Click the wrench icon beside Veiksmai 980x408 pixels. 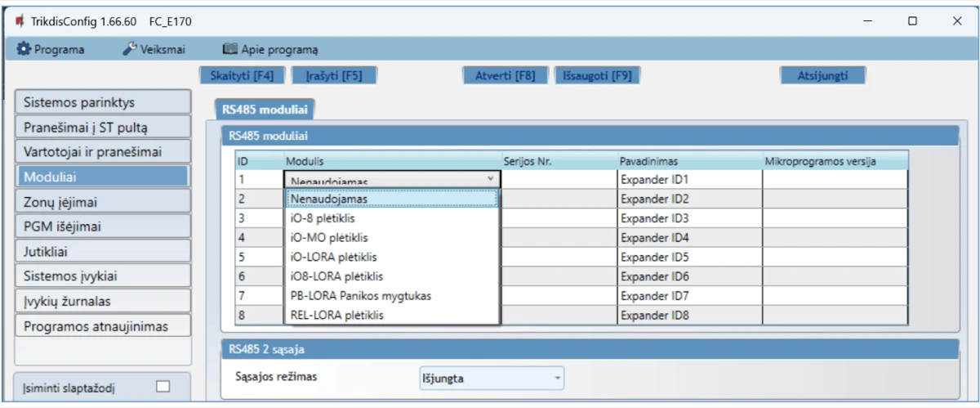[129, 49]
